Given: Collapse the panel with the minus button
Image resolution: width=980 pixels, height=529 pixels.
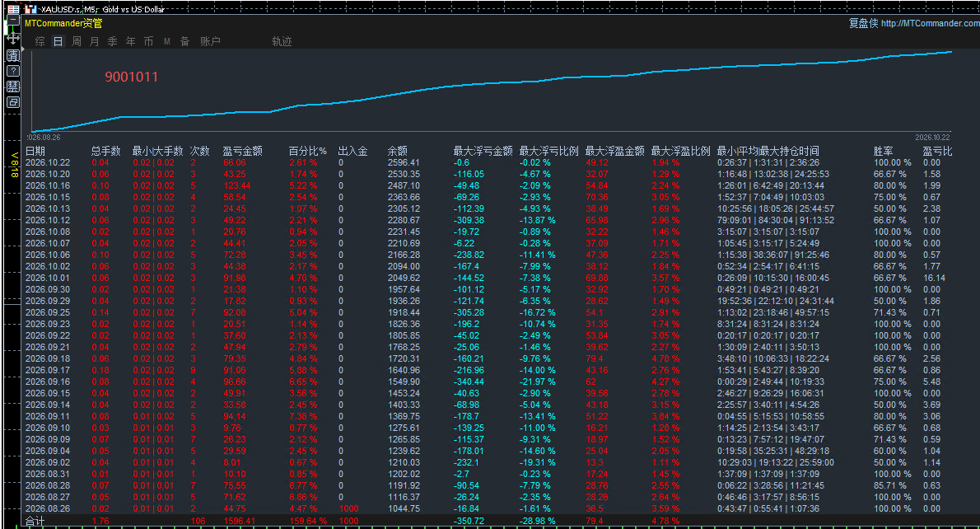Looking at the screenshot, I should [x=13, y=20].
